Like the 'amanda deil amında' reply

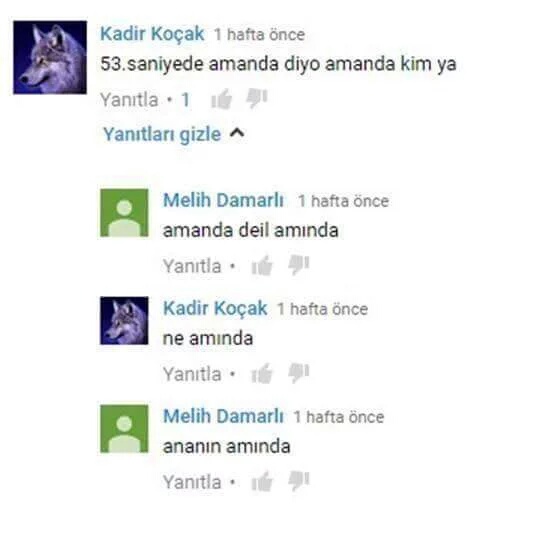262,266
